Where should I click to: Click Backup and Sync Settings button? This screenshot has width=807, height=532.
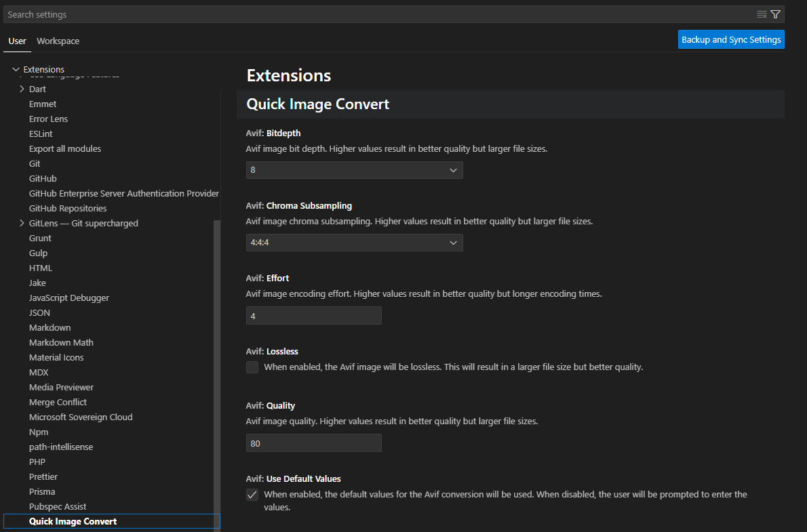731,39
